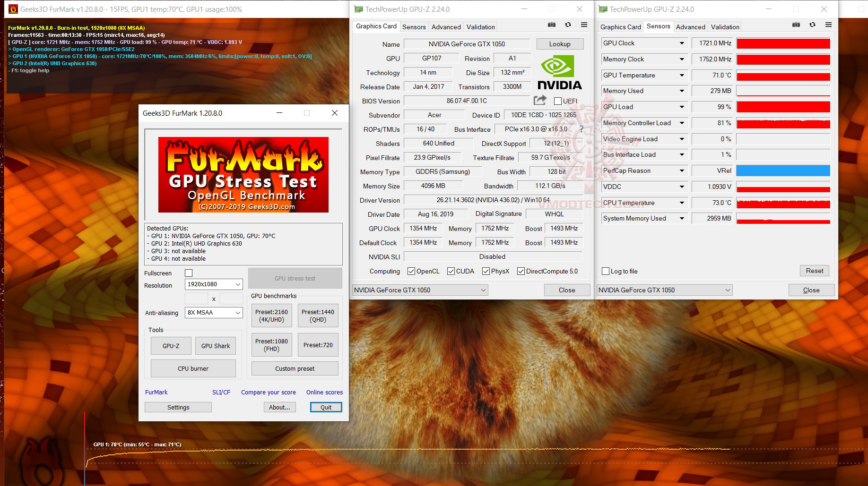
Task: Open the Anti-aliasing dropdown showing 8X MSAA
Action: click(214, 313)
